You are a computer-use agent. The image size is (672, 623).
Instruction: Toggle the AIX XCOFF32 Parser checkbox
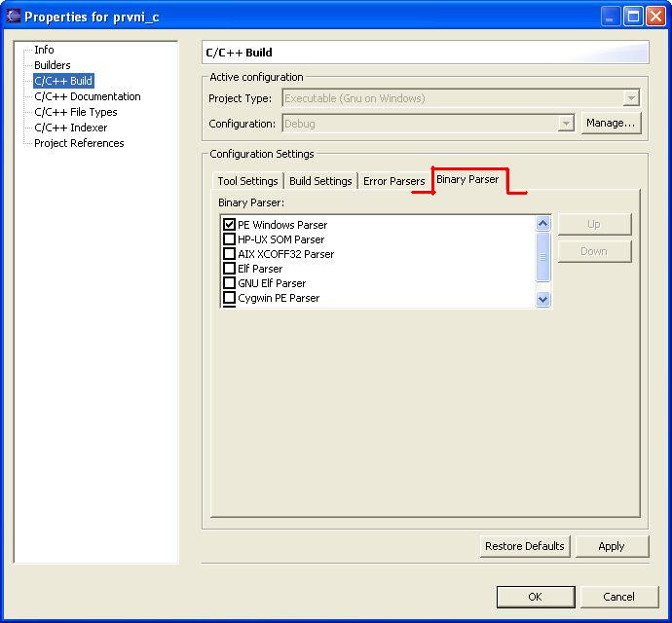(230, 254)
